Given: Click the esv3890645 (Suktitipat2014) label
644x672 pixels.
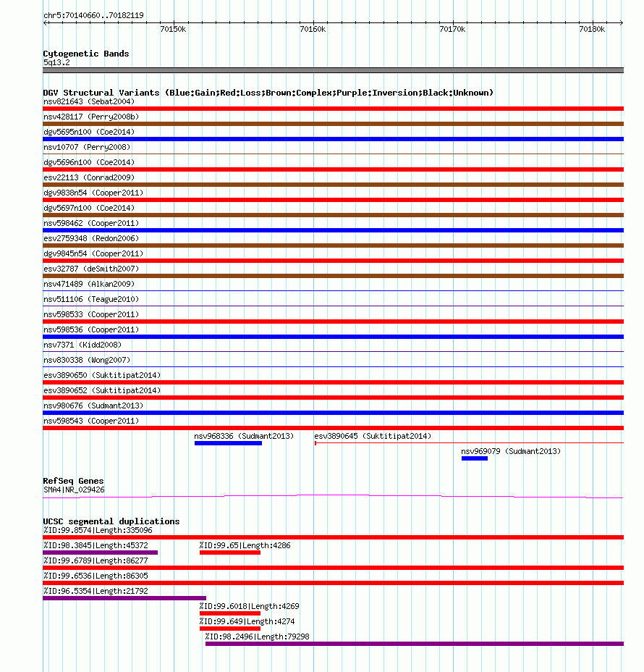Looking at the screenshot, I should click(373, 436).
